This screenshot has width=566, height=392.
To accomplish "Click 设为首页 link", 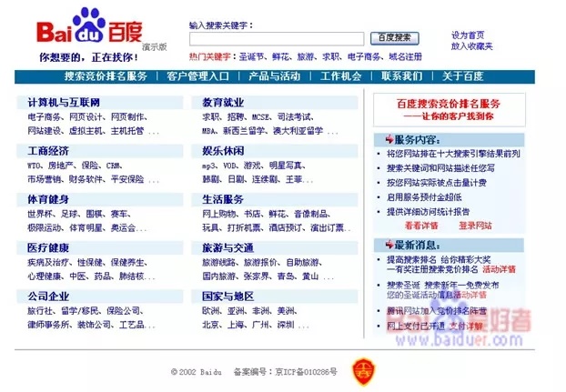I will pyautogui.click(x=468, y=35).
